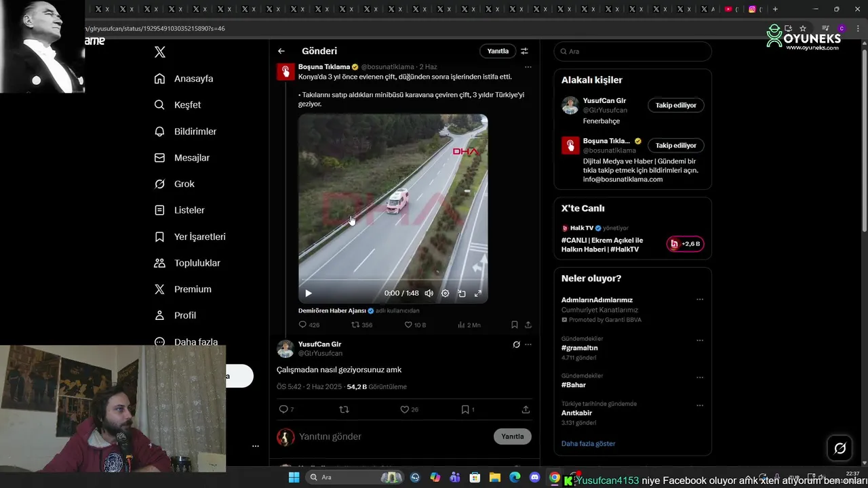Like the quoted post with 10 B likes
This screenshot has width=868, height=488.
pos(415,325)
